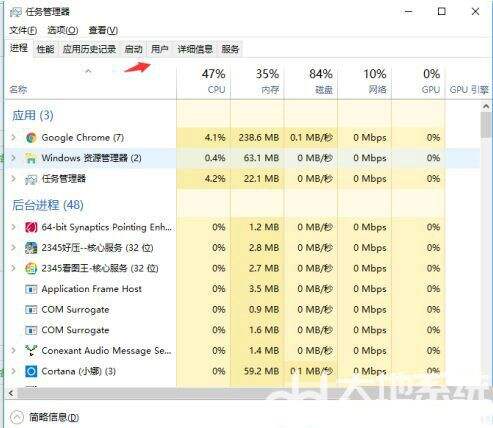Expand the Windows 资源管理器 (2) group
493x428 pixels.
13,158
